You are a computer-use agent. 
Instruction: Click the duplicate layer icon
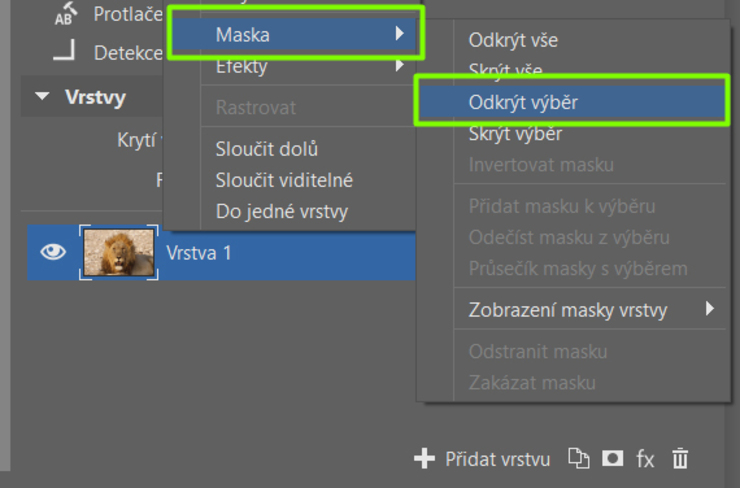coord(579,459)
